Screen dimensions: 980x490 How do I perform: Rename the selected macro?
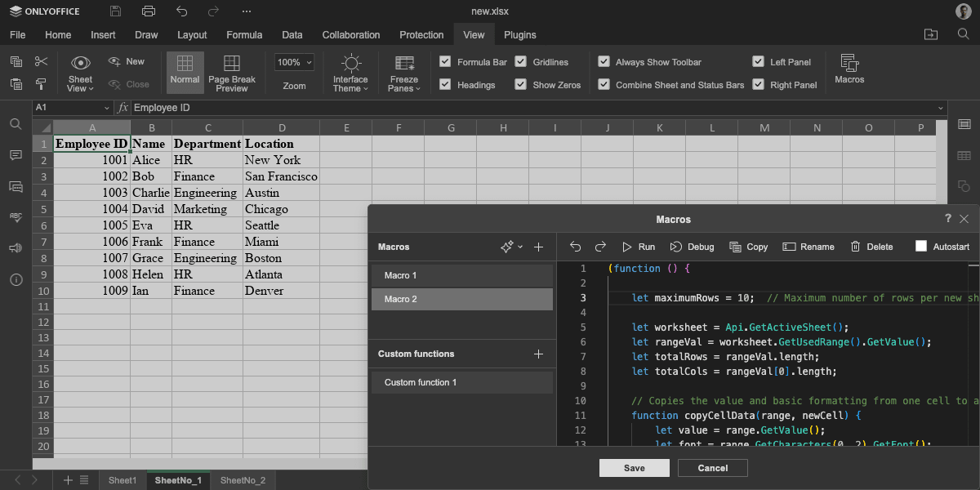pos(808,247)
